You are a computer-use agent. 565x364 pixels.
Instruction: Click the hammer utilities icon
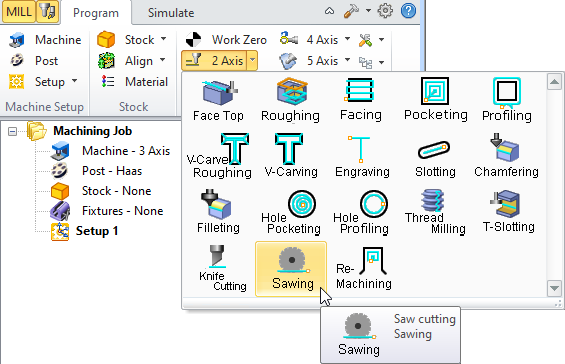351,11
